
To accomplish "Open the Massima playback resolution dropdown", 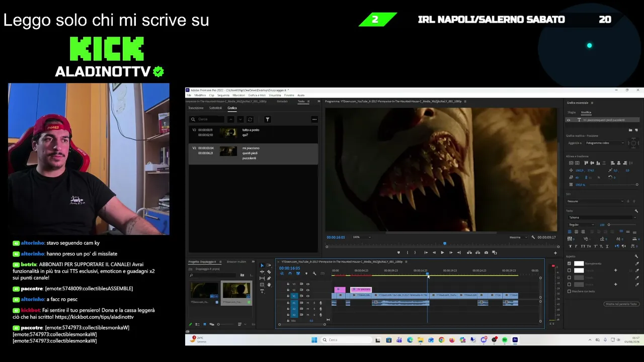I will pos(518,237).
